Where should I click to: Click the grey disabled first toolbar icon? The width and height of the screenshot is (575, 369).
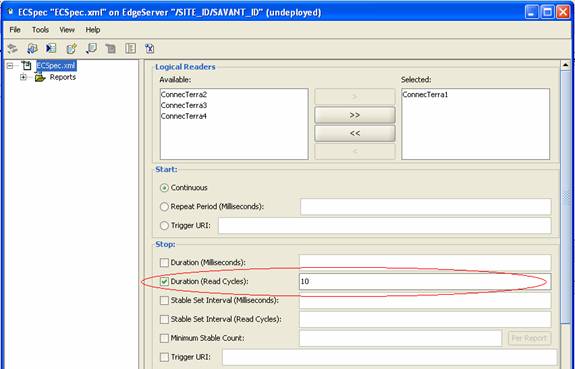(x=13, y=48)
